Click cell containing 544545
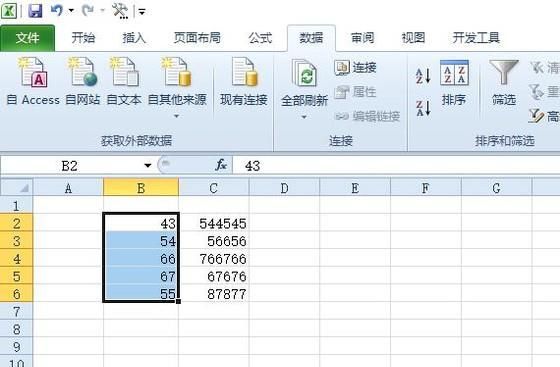 tap(214, 223)
